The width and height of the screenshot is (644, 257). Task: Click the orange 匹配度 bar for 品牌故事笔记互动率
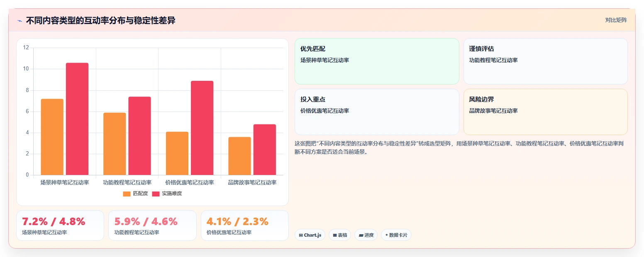[239, 156]
